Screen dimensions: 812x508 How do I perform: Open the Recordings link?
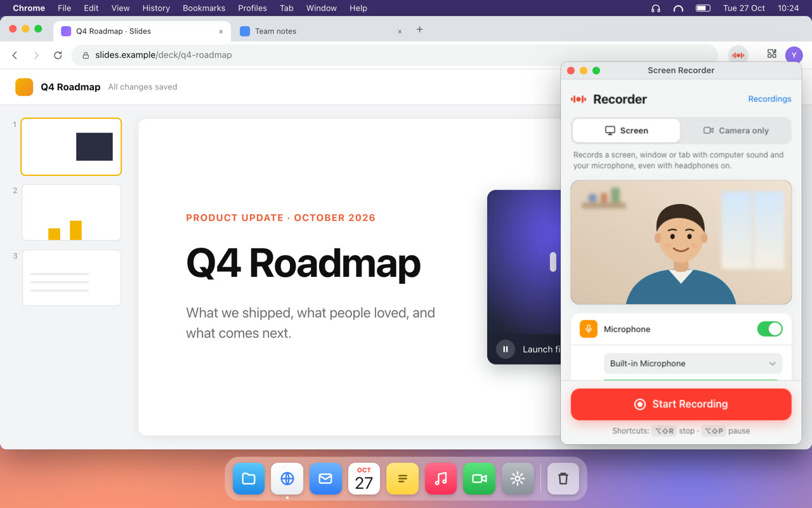pos(769,99)
